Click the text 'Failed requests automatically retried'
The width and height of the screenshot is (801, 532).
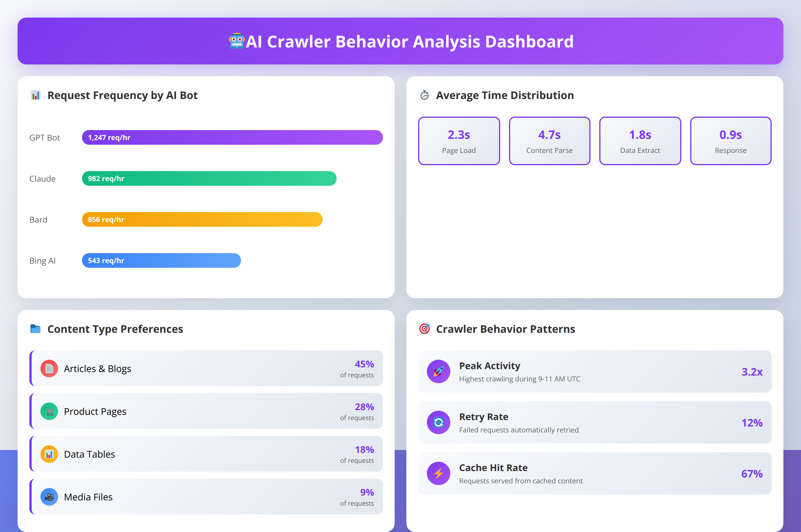click(x=519, y=430)
